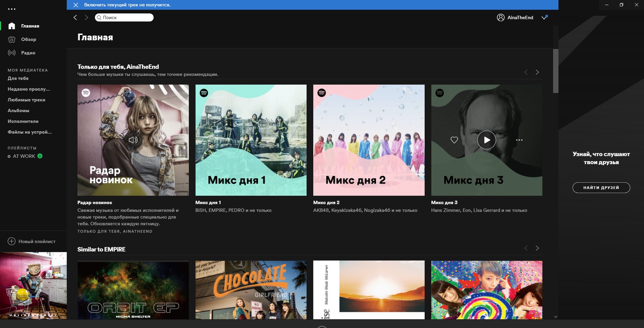Open the sunset album cover
This screenshot has height=328, width=644.
pos(369,290)
